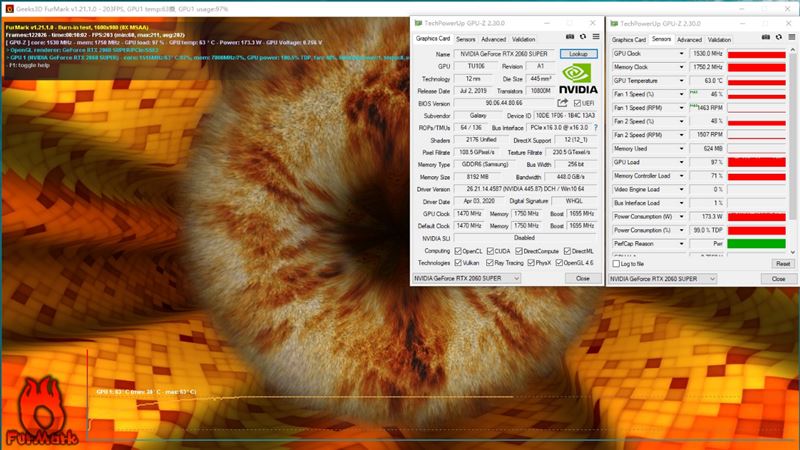Switch to Graphics Card tab in the Sensors window
Viewport: 800px width, 450px height.
(x=629, y=40)
